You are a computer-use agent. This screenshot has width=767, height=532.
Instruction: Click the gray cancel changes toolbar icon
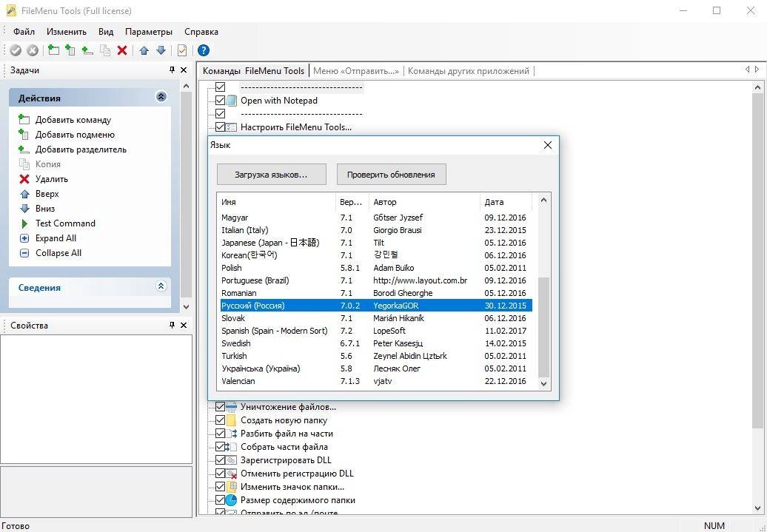[33, 50]
